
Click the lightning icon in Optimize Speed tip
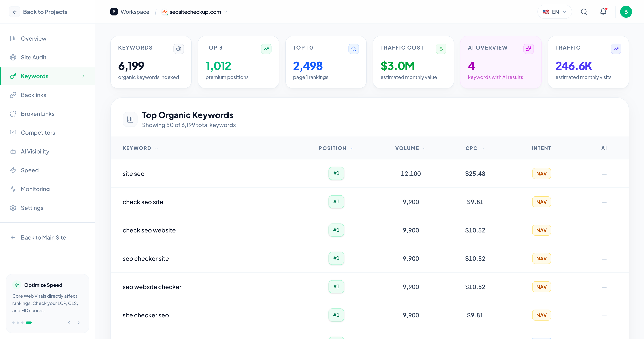17,285
